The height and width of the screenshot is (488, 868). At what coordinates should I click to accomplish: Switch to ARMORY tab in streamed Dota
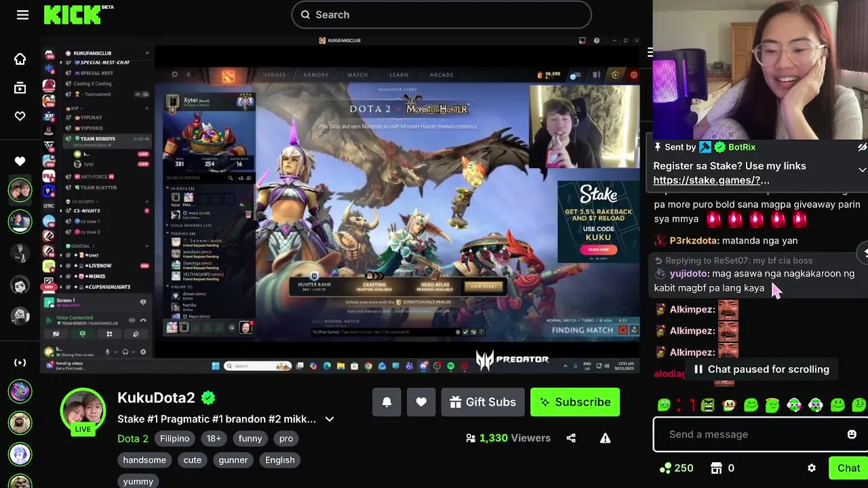[x=316, y=75]
